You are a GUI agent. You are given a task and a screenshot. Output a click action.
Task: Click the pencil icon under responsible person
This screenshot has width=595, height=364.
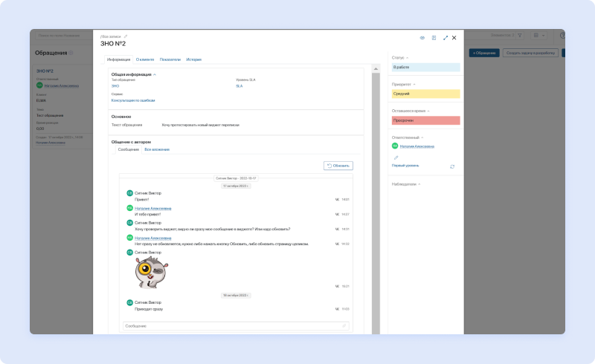pyautogui.click(x=396, y=157)
